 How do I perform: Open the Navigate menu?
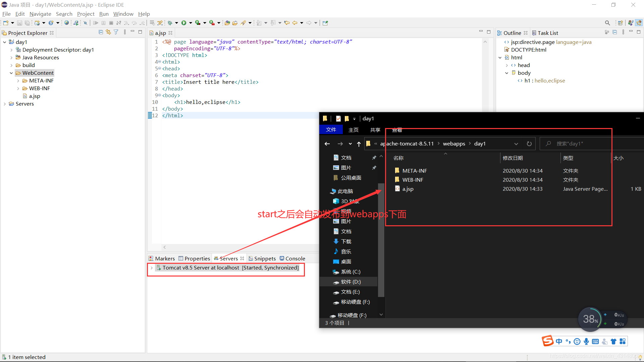coord(40,14)
